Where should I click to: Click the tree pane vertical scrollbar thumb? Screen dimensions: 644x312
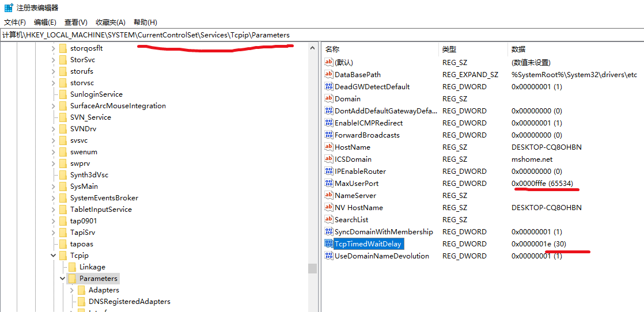pos(313,268)
